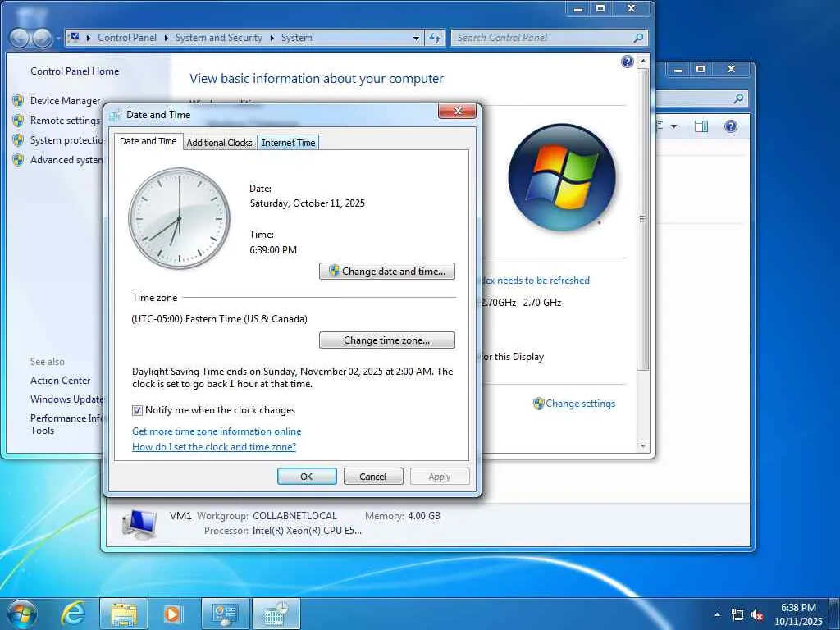840x630 pixels.
Task: Click the Date and Time taskbar icon
Action: (x=276, y=614)
